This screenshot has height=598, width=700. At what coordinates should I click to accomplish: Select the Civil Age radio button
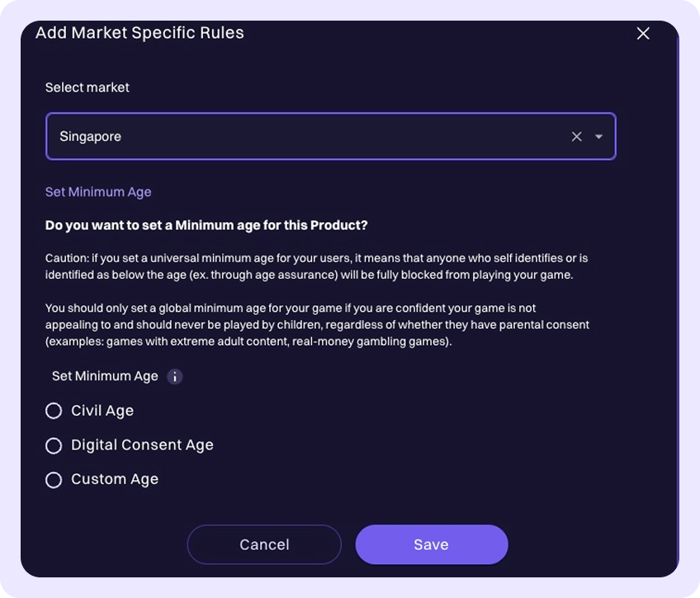pyautogui.click(x=54, y=411)
